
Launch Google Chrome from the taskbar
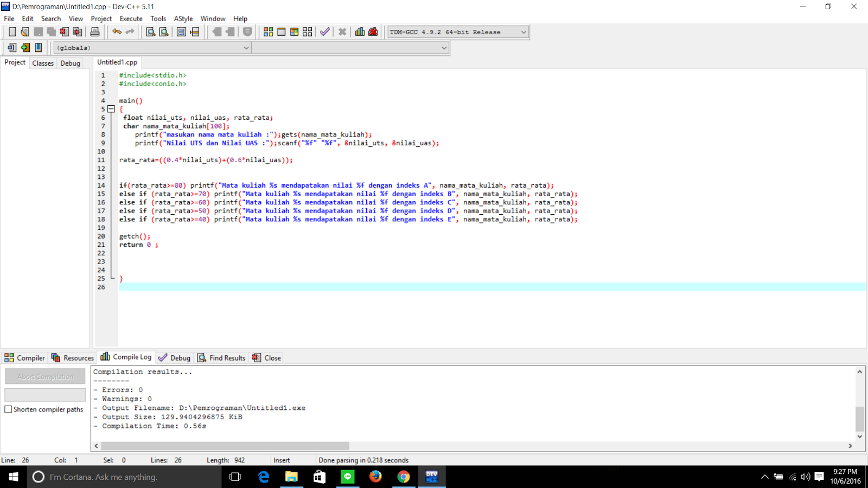(404, 477)
